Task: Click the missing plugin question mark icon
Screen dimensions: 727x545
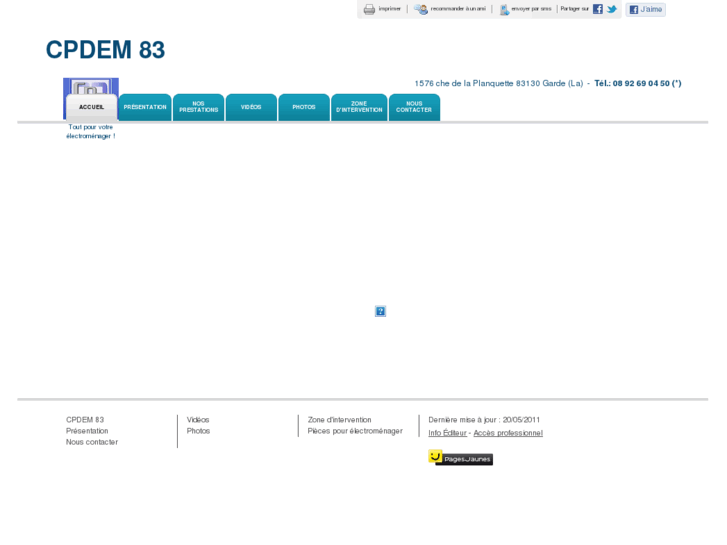Action: [380, 311]
